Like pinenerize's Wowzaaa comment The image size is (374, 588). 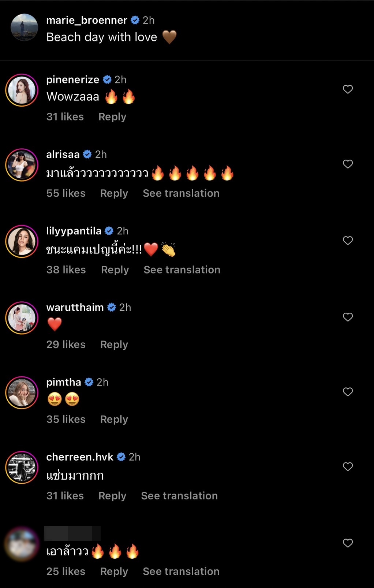point(348,89)
